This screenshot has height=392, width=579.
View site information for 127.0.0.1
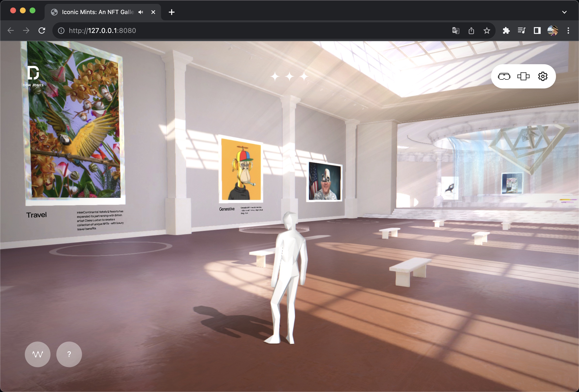tap(61, 31)
